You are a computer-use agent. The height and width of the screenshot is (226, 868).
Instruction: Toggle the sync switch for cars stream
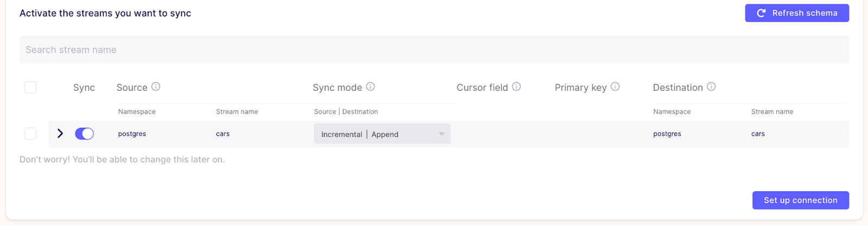click(84, 134)
